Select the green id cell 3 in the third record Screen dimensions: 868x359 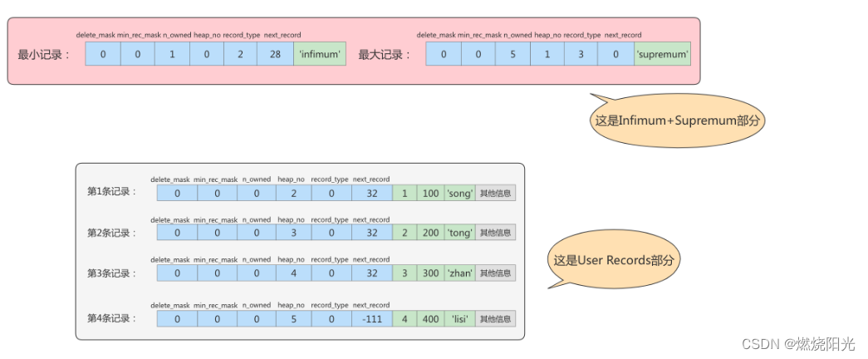[x=405, y=273]
